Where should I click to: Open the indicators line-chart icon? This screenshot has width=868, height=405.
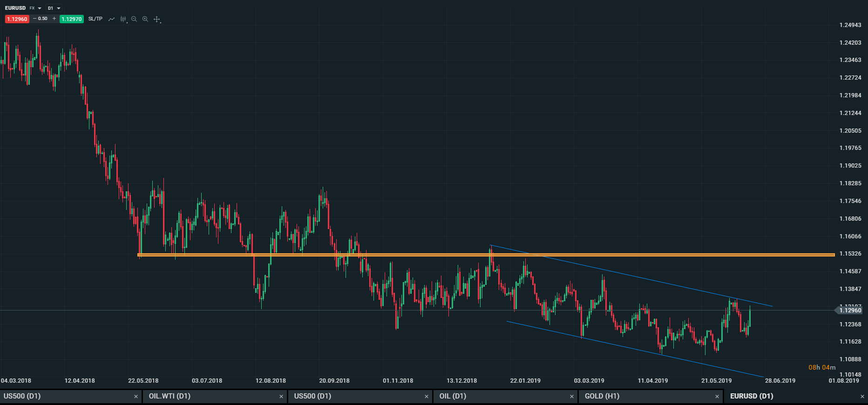[111, 19]
